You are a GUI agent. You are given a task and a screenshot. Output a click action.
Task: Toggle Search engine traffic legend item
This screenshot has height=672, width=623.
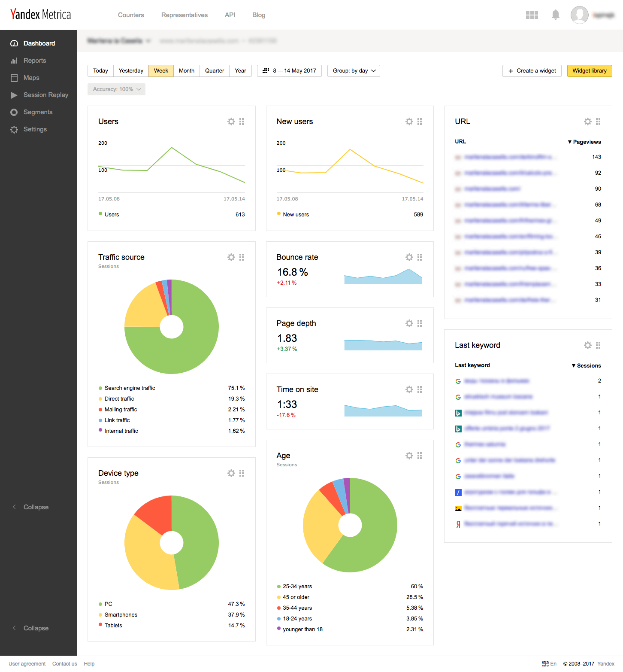(x=127, y=388)
